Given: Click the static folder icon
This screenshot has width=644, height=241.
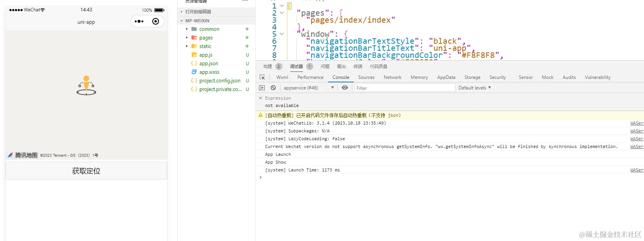Looking at the screenshot, I should 194,46.
